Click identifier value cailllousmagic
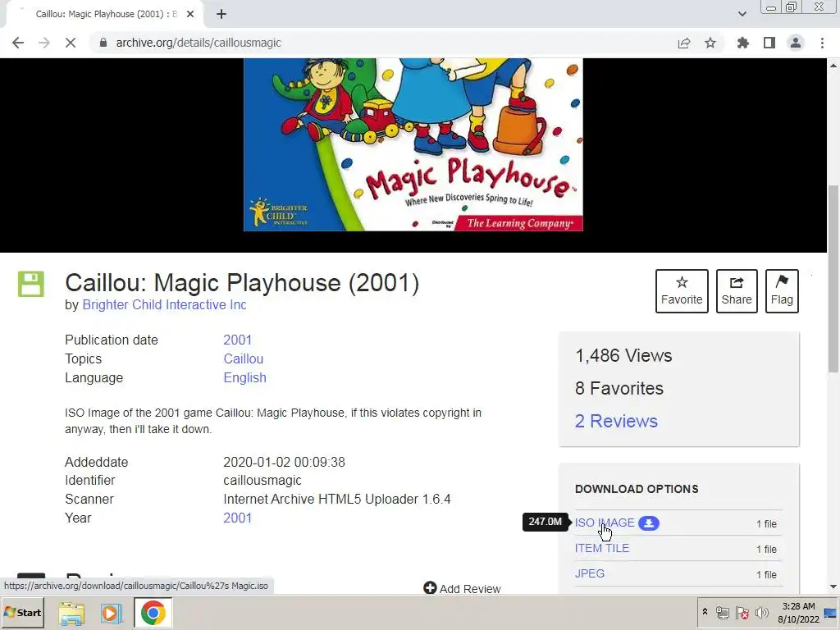Viewport: 840px width, 630px height. pyautogui.click(x=262, y=481)
